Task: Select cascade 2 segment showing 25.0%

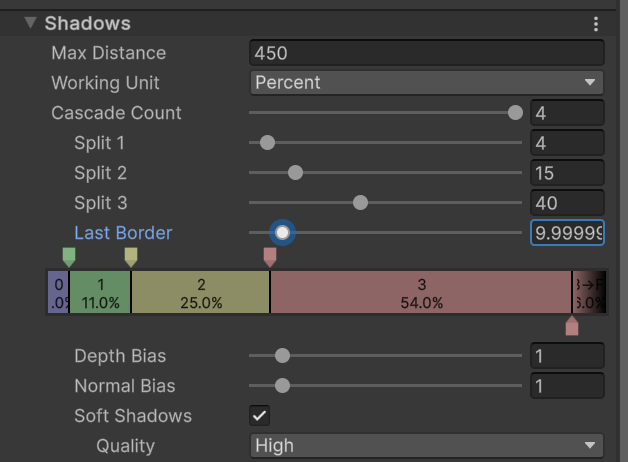Action: [201, 293]
